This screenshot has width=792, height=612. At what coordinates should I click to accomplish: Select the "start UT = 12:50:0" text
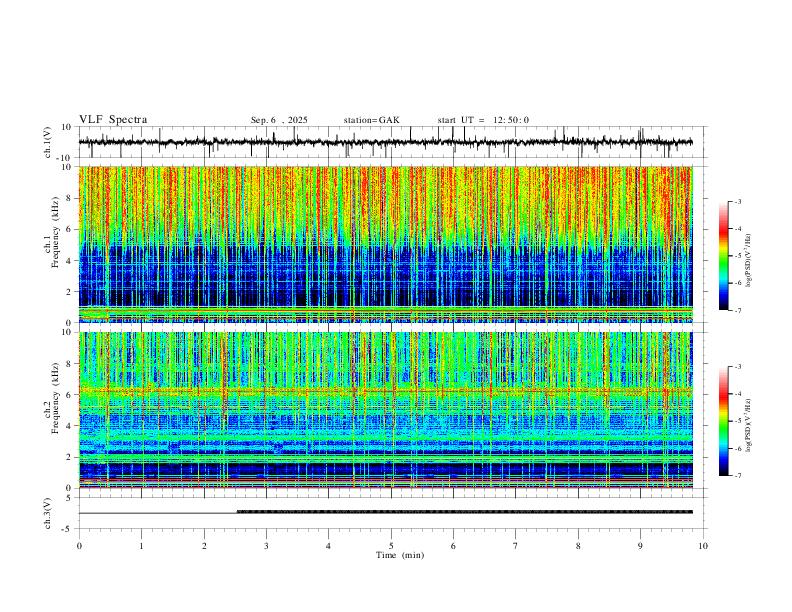point(483,120)
